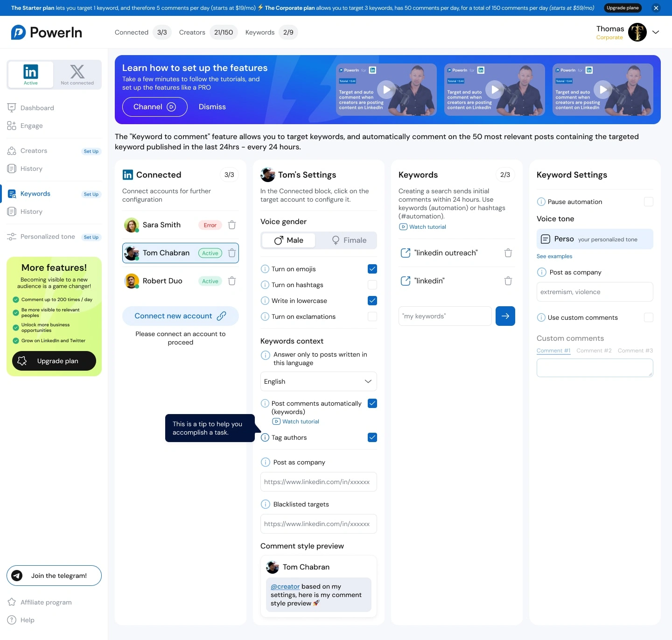Open History under Creators

(25, 169)
